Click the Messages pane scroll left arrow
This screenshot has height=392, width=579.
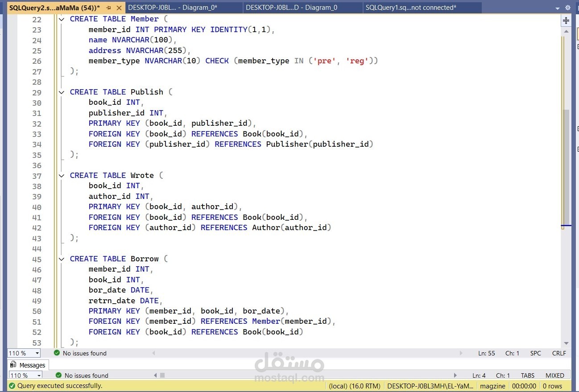tap(156, 375)
